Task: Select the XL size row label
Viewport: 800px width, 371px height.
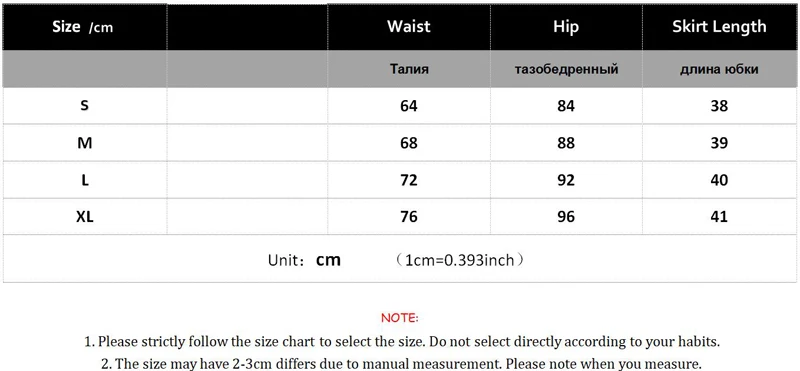Action: pyautogui.click(x=85, y=217)
